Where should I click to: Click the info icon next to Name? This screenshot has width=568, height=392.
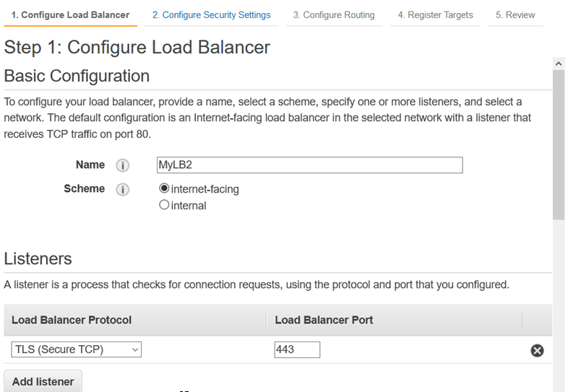(x=123, y=165)
